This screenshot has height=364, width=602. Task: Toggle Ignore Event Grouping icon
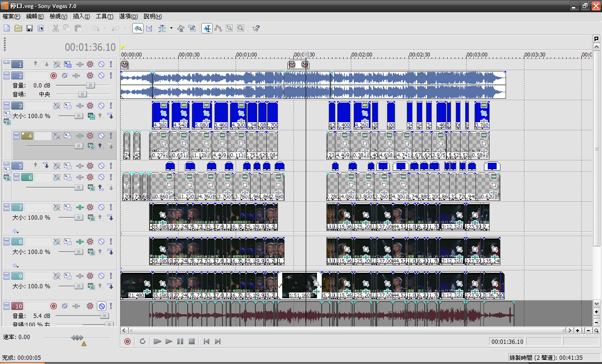coord(192,28)
